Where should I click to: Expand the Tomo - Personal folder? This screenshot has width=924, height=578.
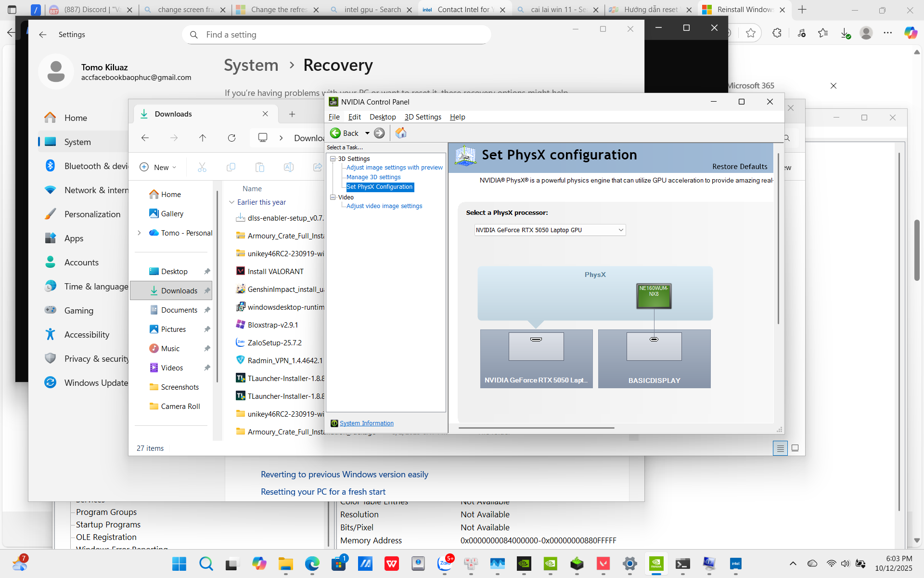(139, 233)
